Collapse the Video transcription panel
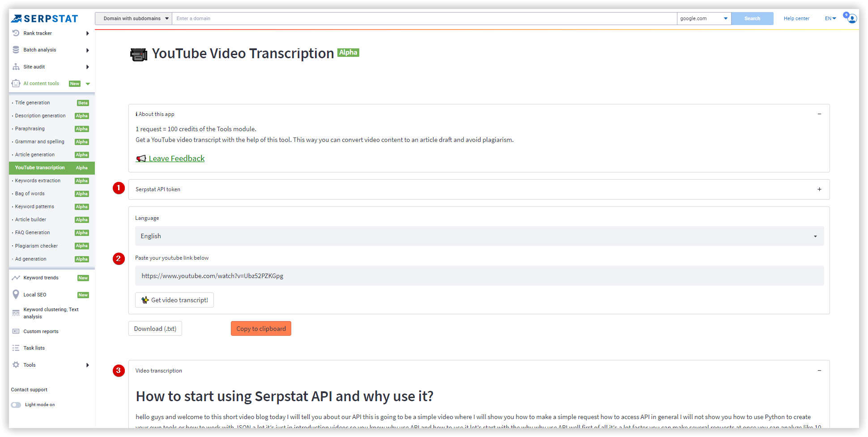 click(x=819, y=371)
